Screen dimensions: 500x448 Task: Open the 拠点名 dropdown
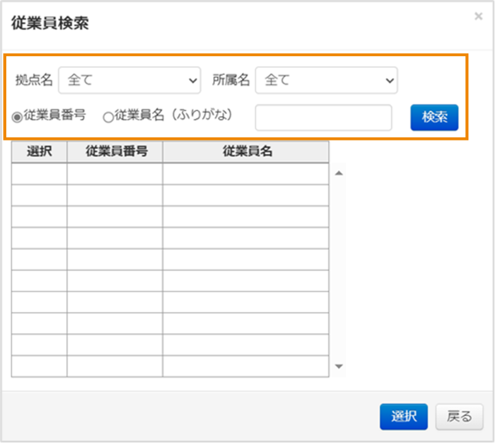point(129,81)
